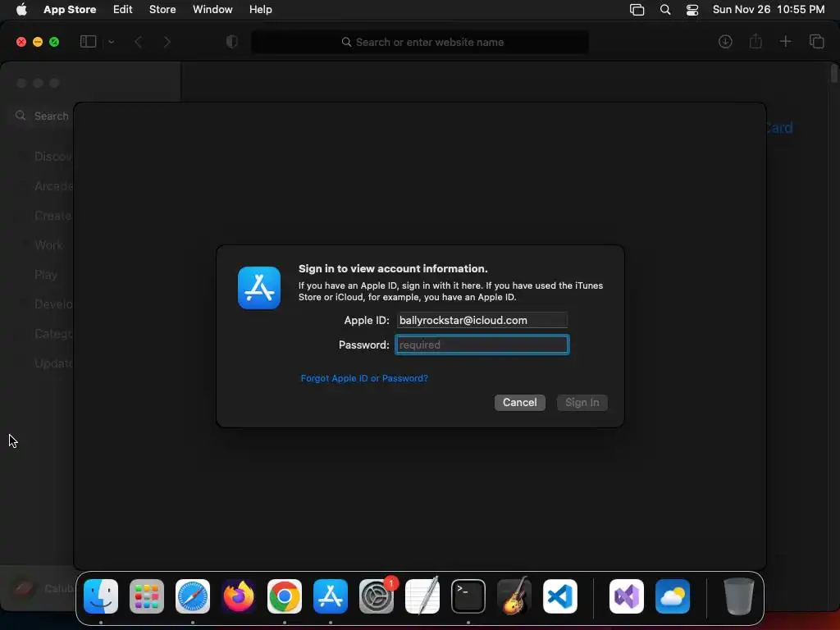Click the Search or enter website name field

tap(420, 42)
